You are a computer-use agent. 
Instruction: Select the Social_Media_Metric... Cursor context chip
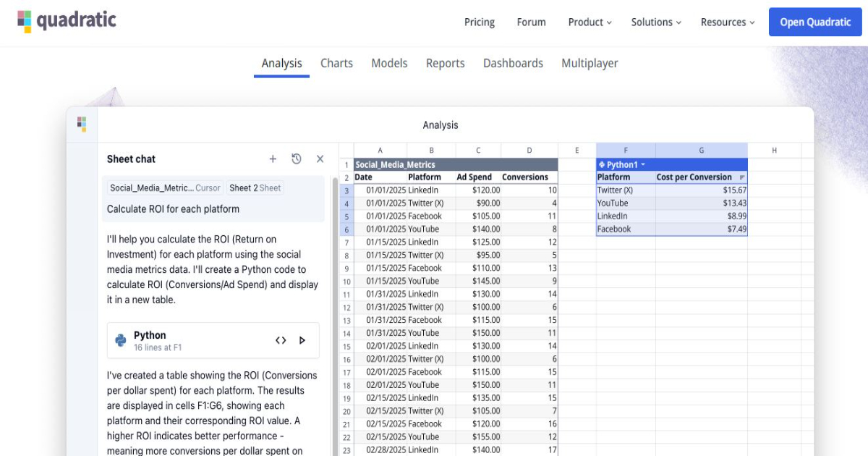(165, 187)
